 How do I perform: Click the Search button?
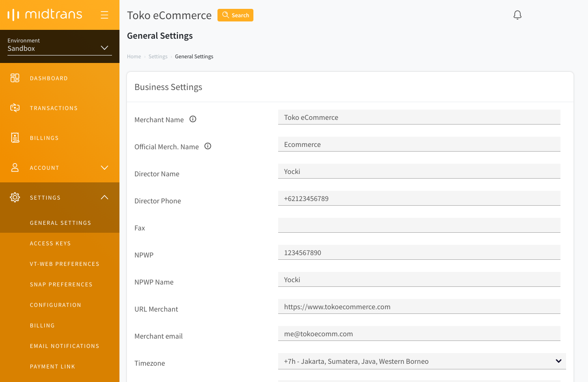(235, 15)
